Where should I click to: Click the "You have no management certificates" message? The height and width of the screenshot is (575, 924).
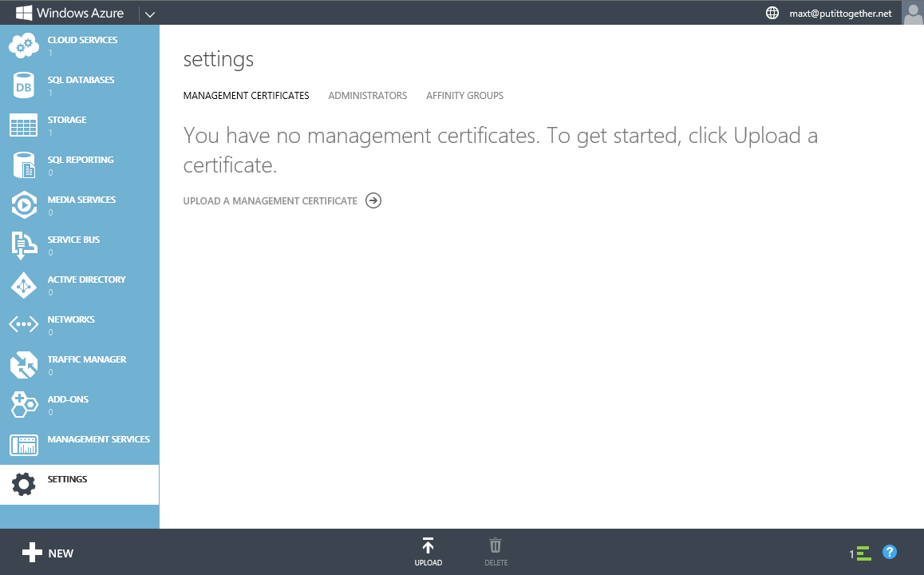(x=500, y=150)
